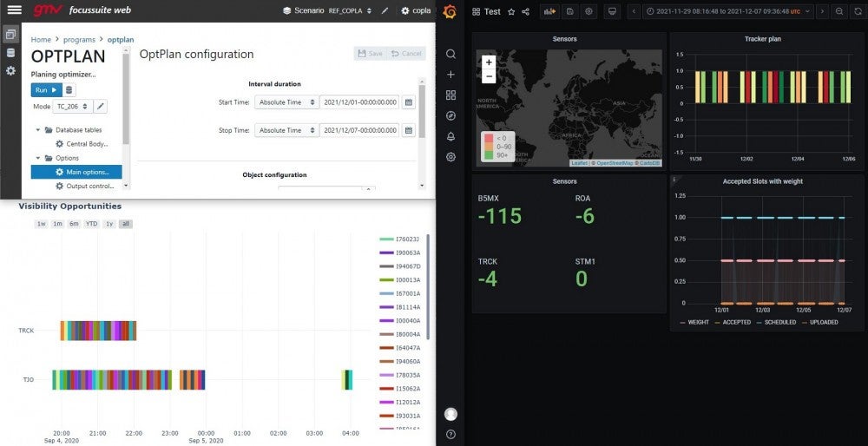Click the Create plus icon in Grafana sidebar

[450, 75]
